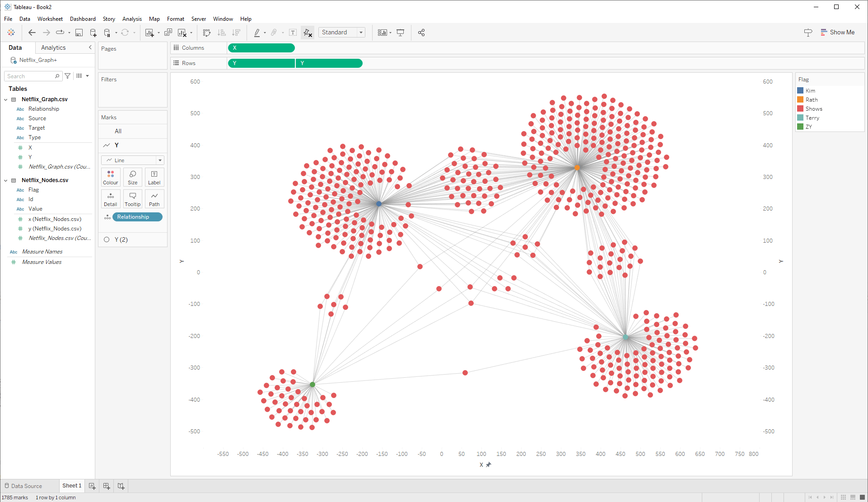
Task: Click the Data Source tab button
Action: coord(23,486)
